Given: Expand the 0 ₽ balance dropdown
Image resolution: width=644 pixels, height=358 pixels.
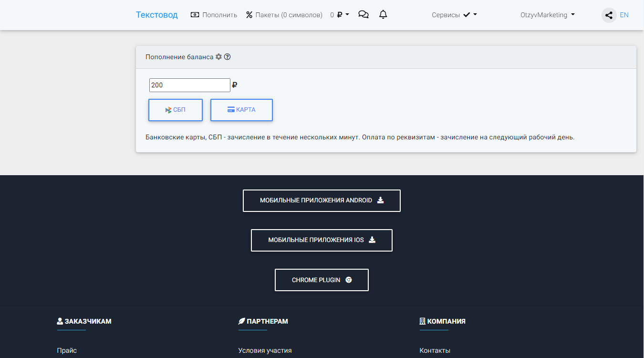Looking at the screenshot, I should tap(339, 14).
